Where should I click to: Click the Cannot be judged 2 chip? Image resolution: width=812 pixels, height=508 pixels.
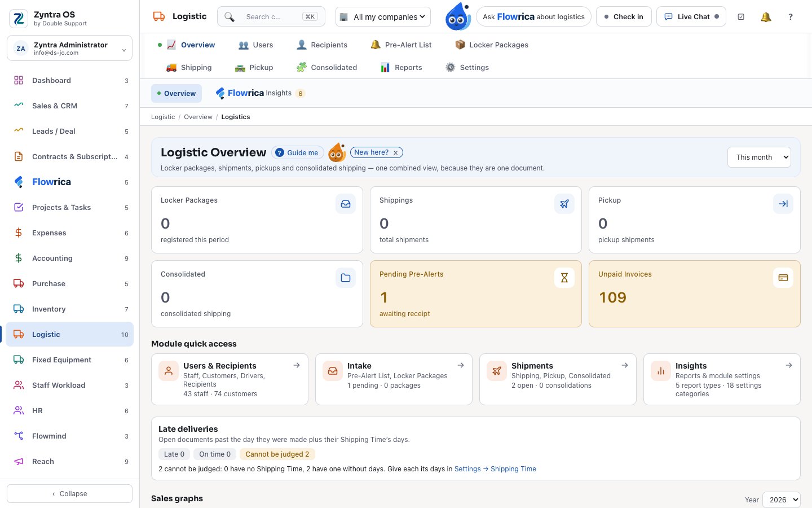coord(277,454)
